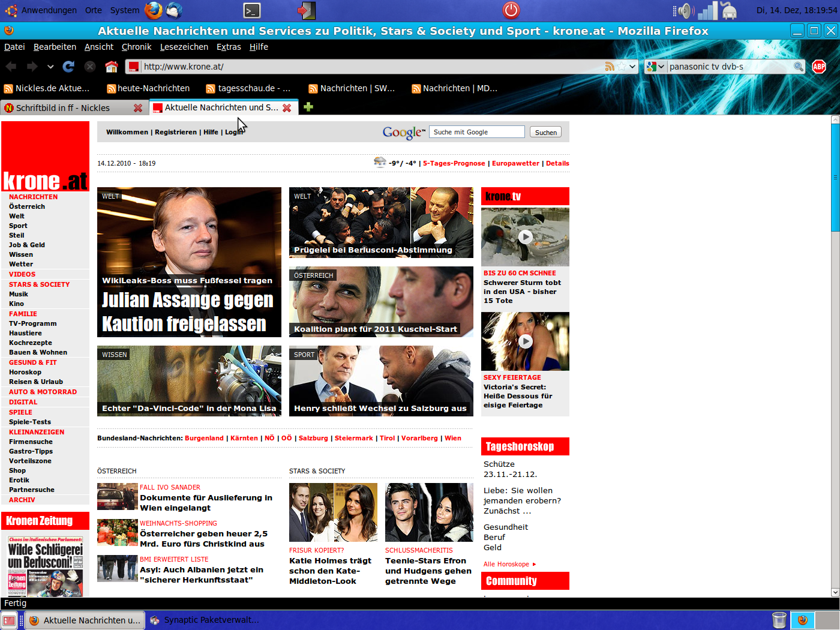
Task: Go forward with the forward arrow
Action: pos(32,66)
